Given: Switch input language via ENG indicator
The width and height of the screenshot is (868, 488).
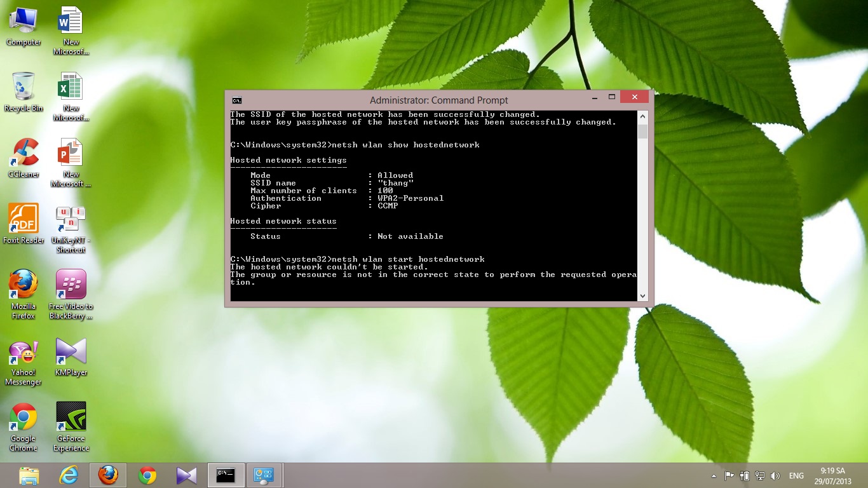Looking at the screenshot, I should point(796,476).
